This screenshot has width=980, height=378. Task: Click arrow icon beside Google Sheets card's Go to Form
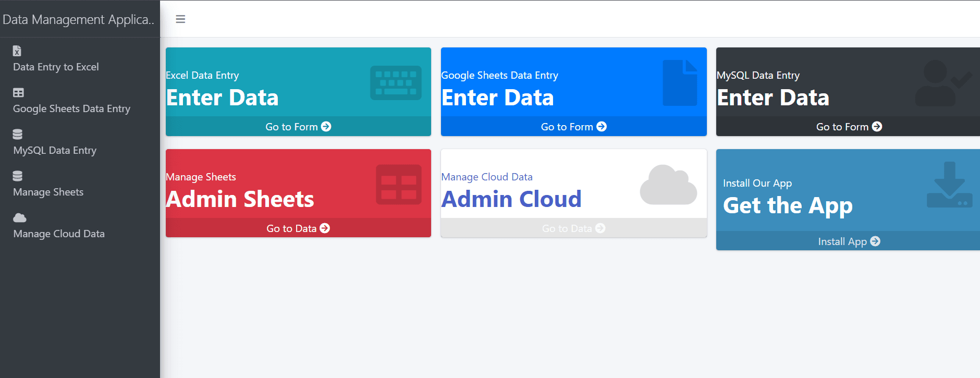(x=602, y=127)
